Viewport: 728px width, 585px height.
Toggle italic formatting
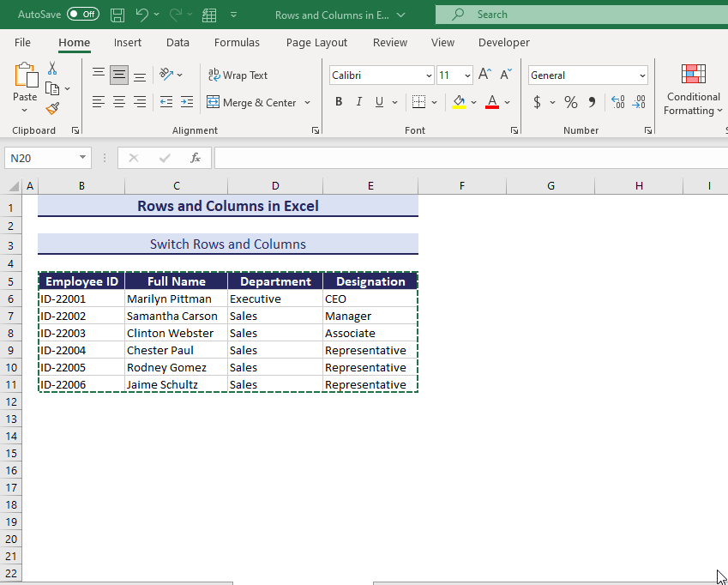[x=358, y=102]
